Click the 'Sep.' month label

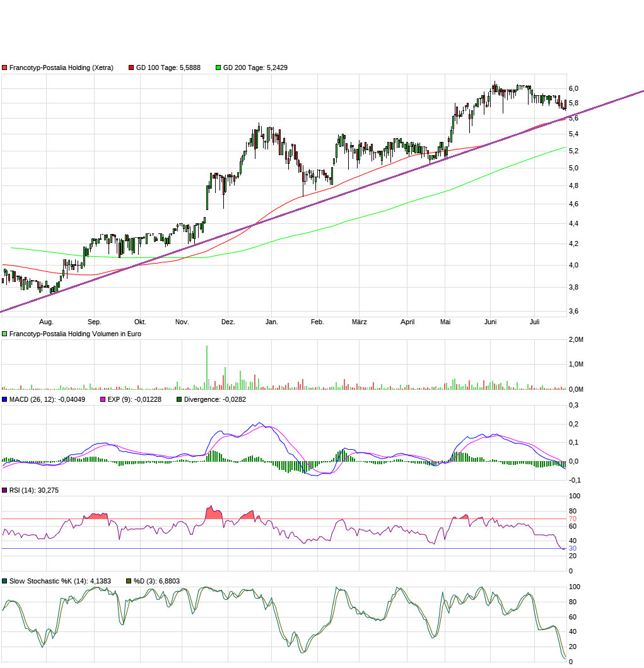pos(94,322)
